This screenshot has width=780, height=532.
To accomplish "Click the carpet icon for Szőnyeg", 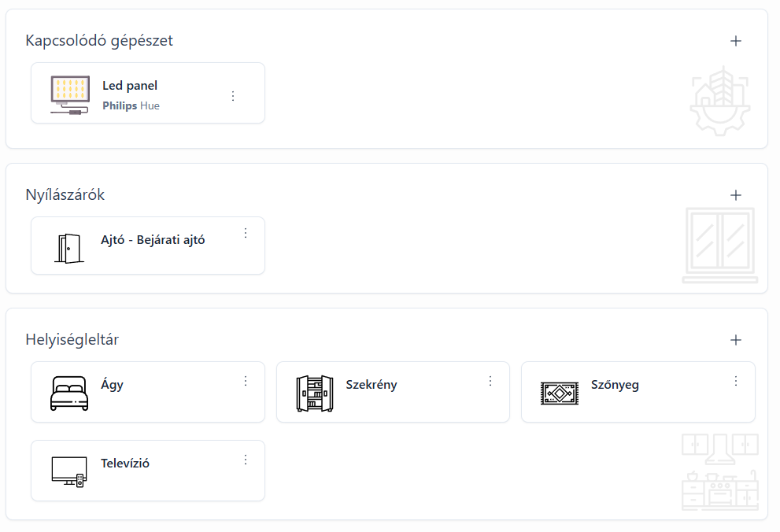I will (x=559, y=393).
